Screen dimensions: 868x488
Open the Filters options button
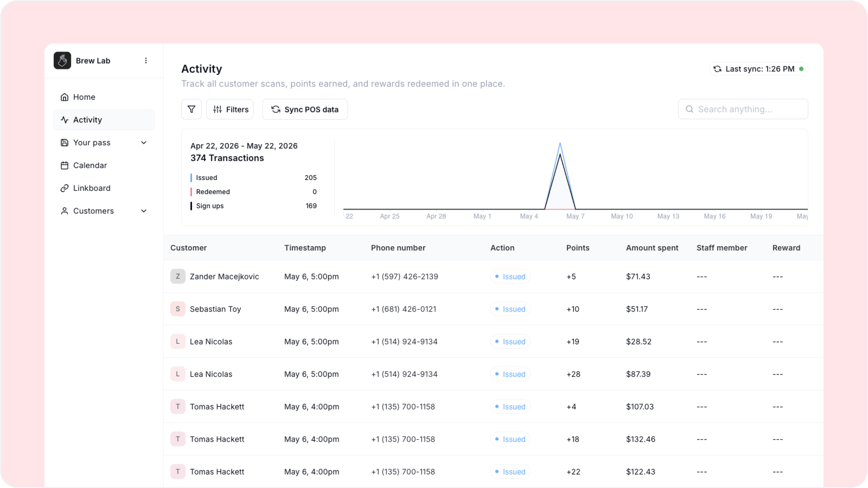click(x=230, y=109)
